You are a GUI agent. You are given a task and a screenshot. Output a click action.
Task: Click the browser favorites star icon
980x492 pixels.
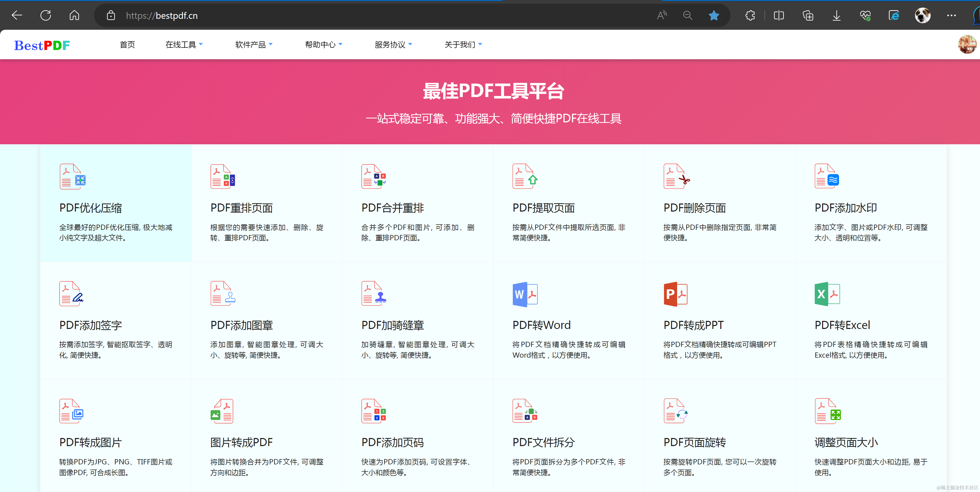click(714, 16)
